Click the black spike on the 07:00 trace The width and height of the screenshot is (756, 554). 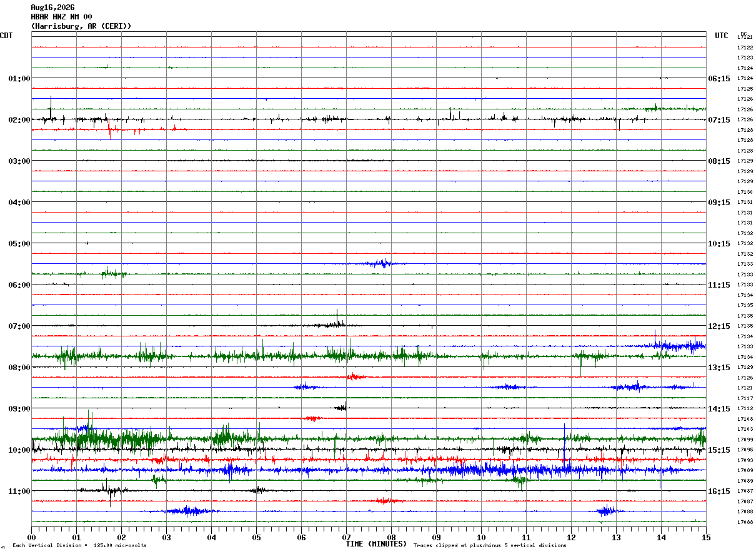(337, 318)
